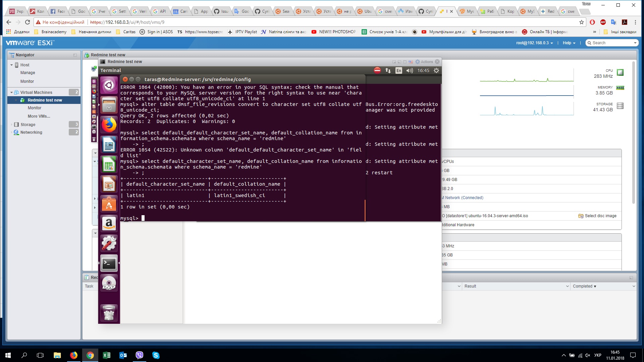The image size is (644, 362).
Task: Launch LibreOffice Calc from the launcher
Action: point(109,165)
